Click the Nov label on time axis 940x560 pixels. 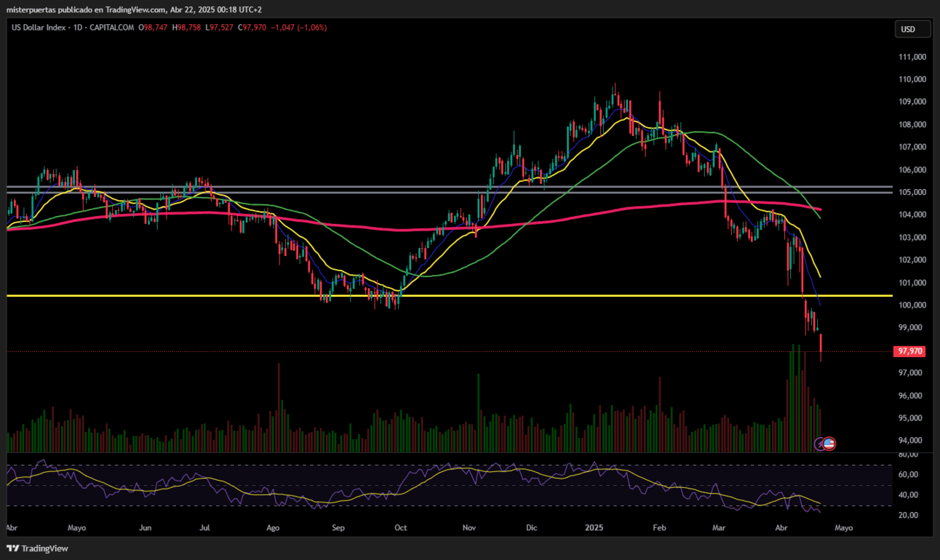point(469,527)
